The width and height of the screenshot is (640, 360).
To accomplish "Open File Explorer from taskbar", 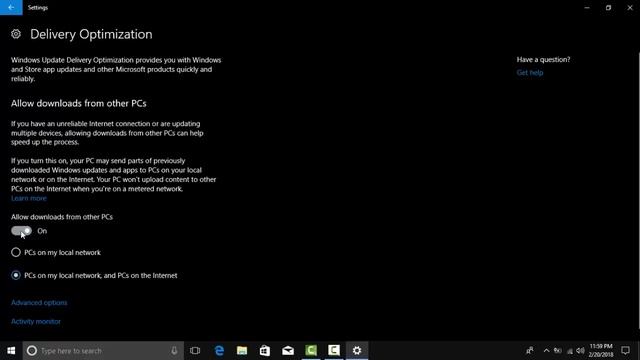I will [x=242, y=351].
